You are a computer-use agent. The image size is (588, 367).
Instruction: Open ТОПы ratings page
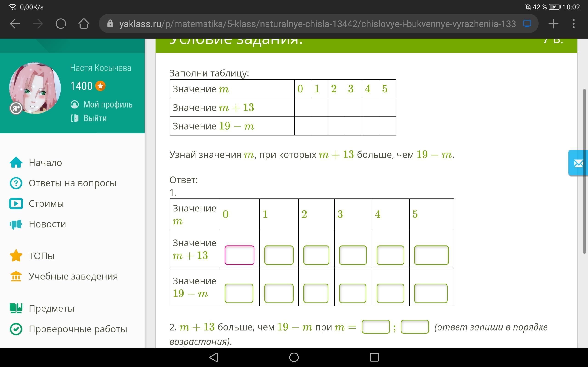(x=42, y=256)
